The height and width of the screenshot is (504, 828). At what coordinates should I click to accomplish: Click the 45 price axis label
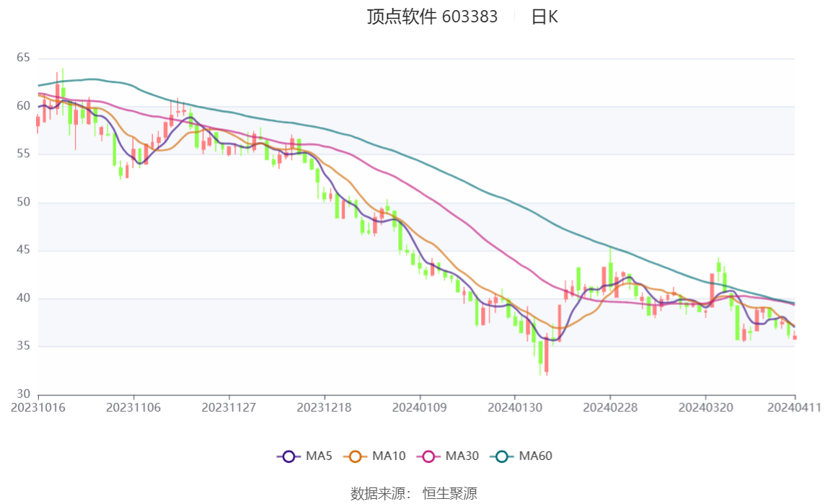pyautogui.click(x=23, y=250)
